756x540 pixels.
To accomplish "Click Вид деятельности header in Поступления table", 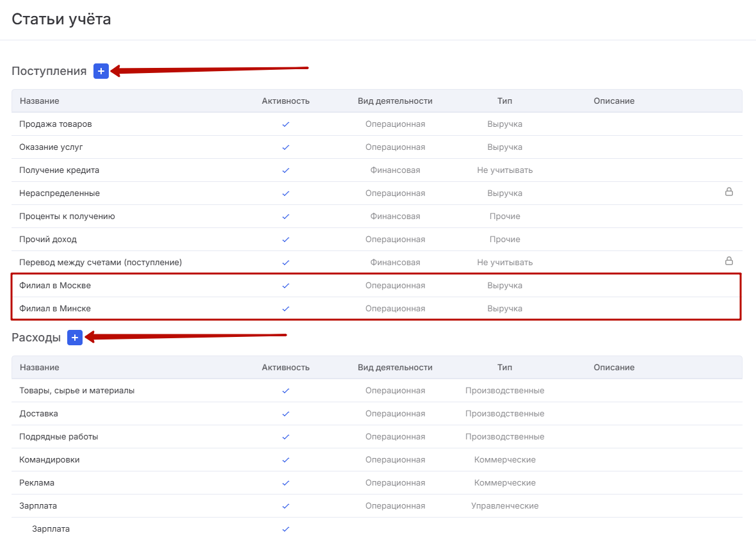I will click(x=395, y=101).
